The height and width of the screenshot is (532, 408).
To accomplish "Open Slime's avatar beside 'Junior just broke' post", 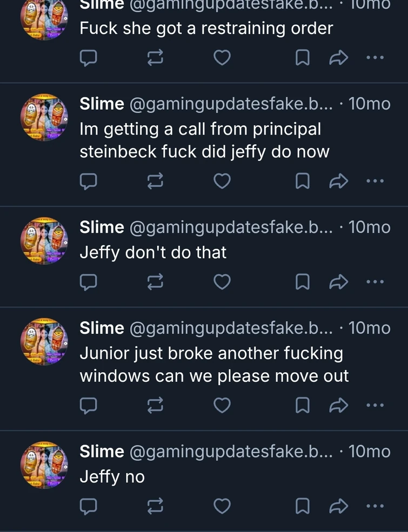I will (44, 342).
